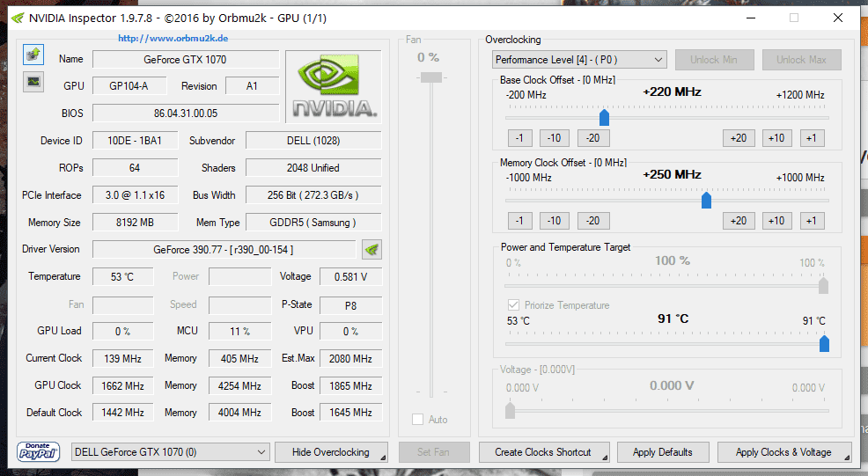Click the ROPs 64 field

coord(135,168)
